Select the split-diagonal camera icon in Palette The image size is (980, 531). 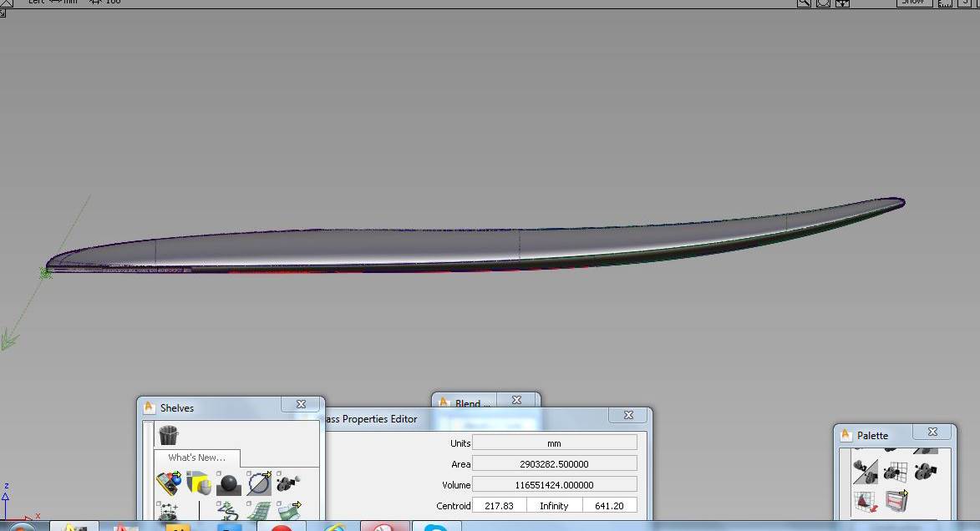coord(865,472)
